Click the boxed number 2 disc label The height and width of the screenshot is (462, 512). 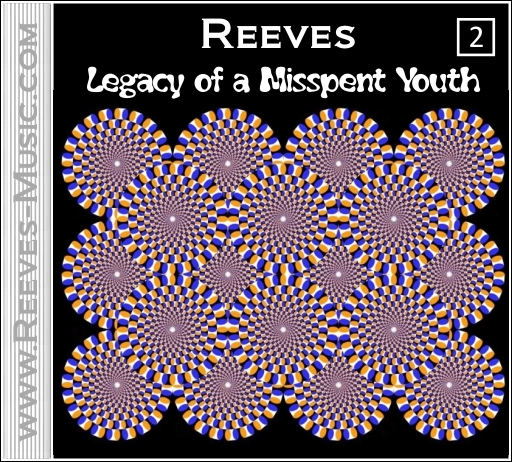[476, 37]
